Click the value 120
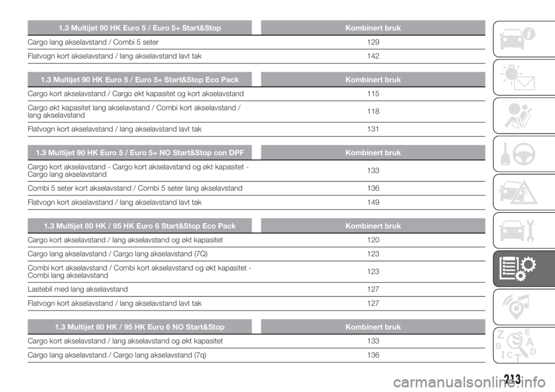 pos(373,240)
